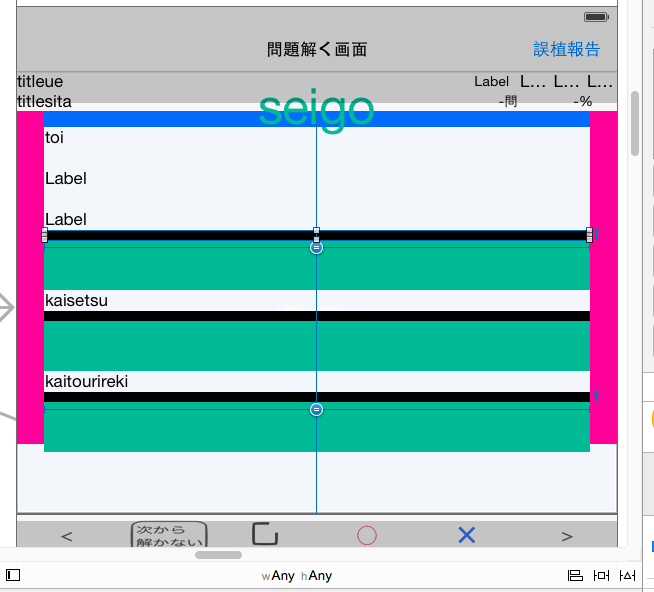Click the 誤植報告 bar button
654x592 pixels.
[x=566, y=49]
